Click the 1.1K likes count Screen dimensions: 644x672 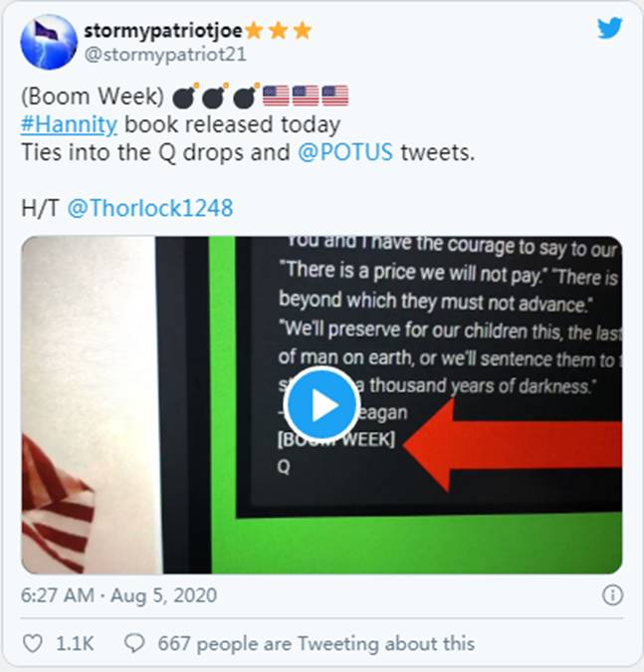(x=75, y=643)
